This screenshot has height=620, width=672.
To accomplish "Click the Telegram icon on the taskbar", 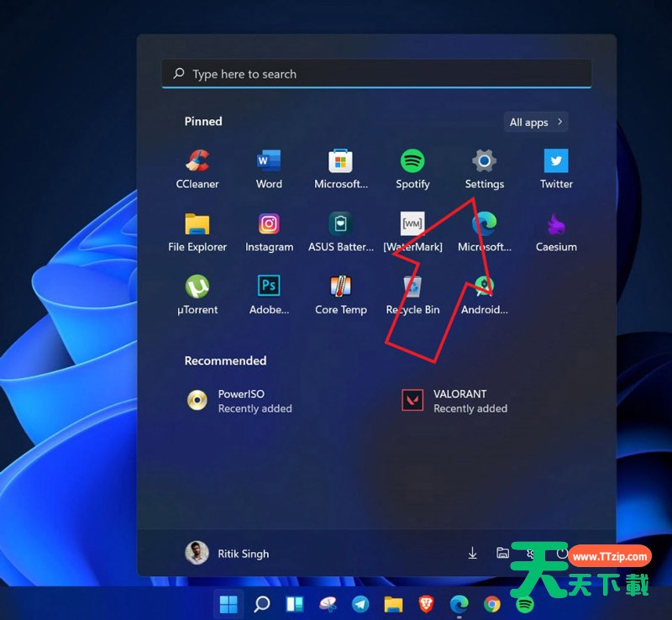I will pyautogui.click(x=360, y=604).
